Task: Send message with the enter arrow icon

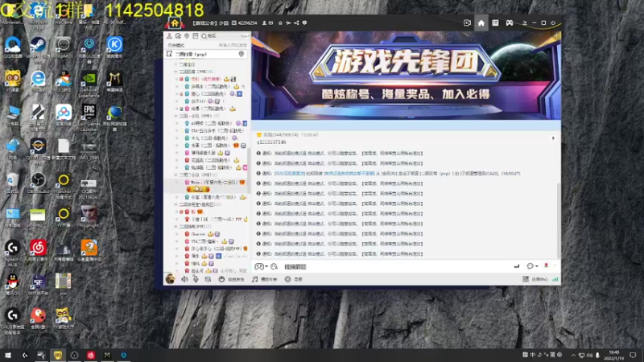Action: 517,266
